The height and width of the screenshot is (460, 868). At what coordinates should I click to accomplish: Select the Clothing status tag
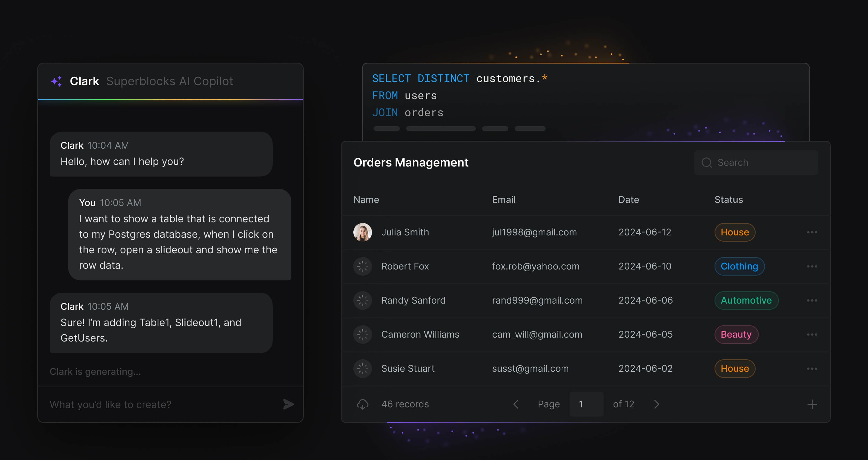[739, 266]
